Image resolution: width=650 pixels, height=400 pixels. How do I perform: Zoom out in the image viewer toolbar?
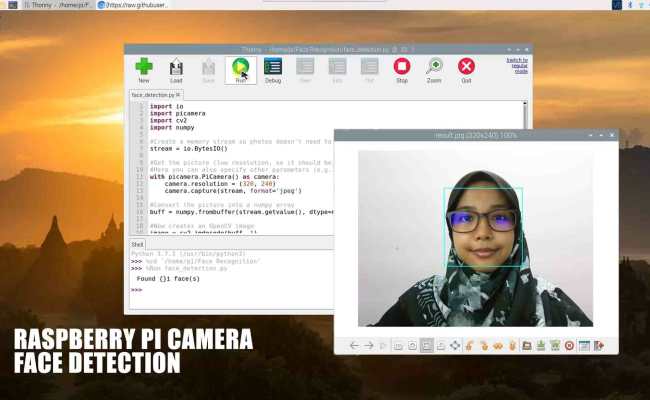point(398,345)
